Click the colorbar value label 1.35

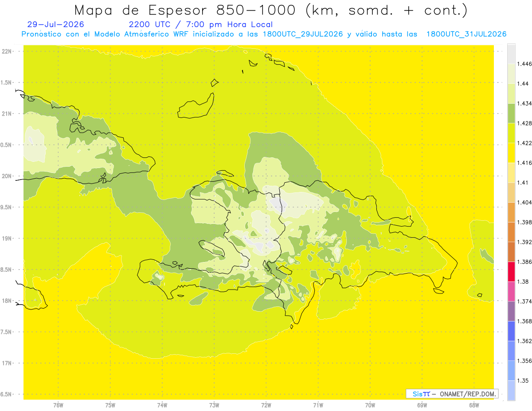click(x=523, y=380)
